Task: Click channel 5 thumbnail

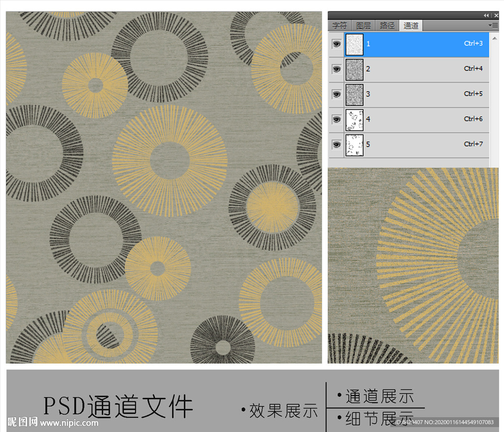Action: [354, 145]
